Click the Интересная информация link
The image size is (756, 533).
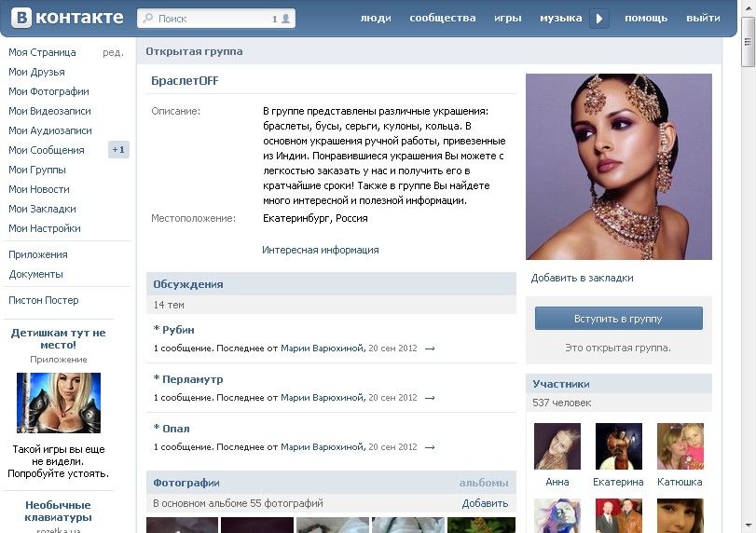(x=320, y=250)
